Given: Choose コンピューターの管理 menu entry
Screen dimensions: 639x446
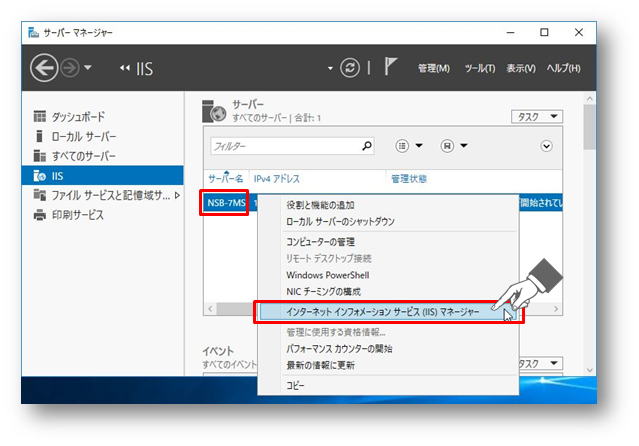Looking at the screenshot, I should tap(320, 242).
